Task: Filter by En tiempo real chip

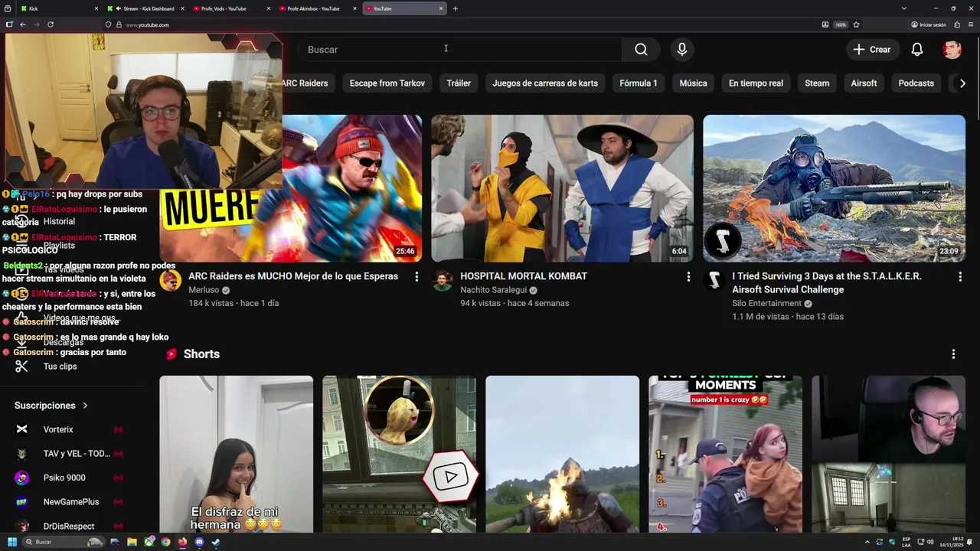Action: tap(756, 83)
